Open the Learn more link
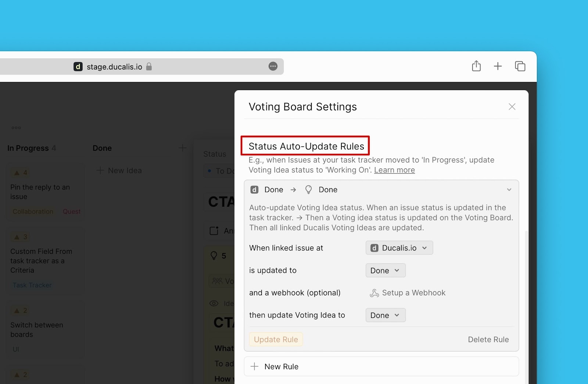Screen dimensions: 588x384 [x=394, y=170]
